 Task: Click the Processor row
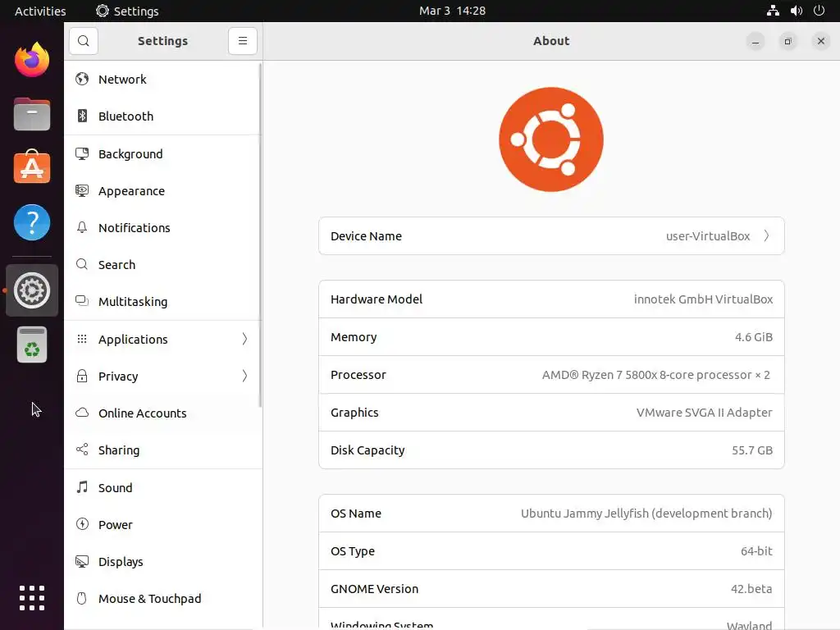[551, 374]
